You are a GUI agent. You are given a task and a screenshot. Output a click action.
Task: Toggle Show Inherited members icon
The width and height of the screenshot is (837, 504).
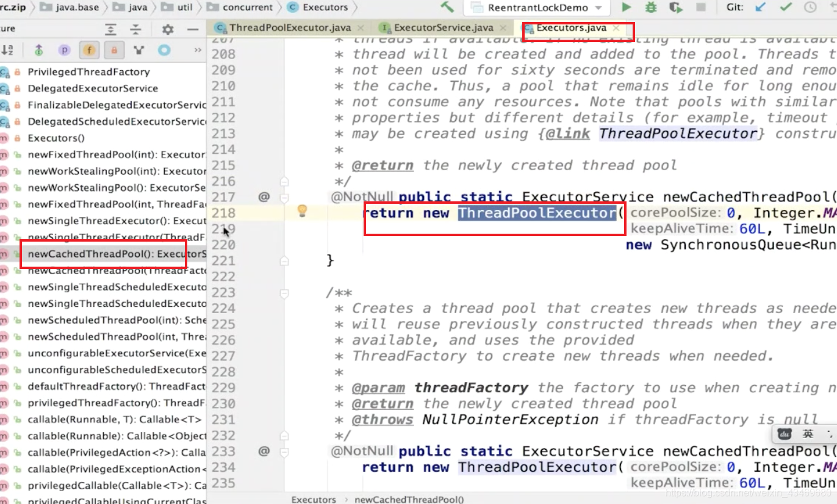pos(139,50)
